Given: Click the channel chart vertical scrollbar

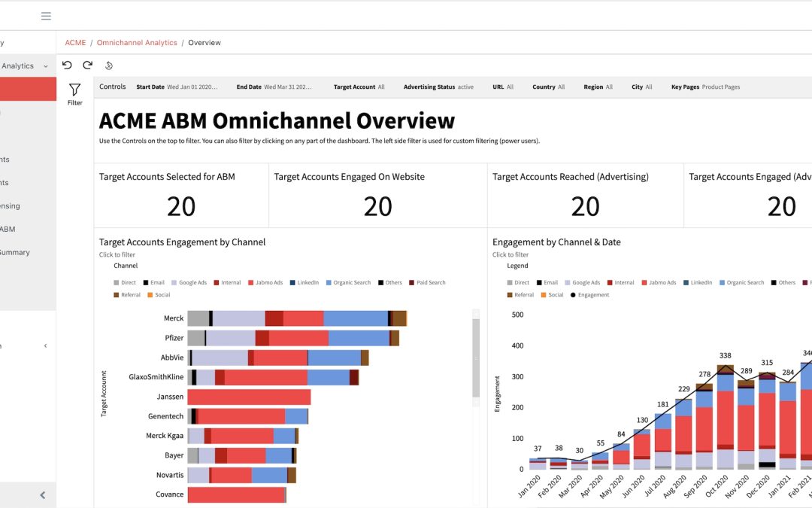Looking at the screenshot, I should [x=476, y=357].
